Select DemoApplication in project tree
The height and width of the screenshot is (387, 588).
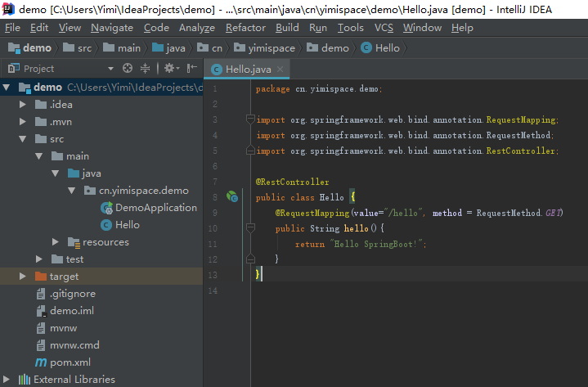[155, 208]
